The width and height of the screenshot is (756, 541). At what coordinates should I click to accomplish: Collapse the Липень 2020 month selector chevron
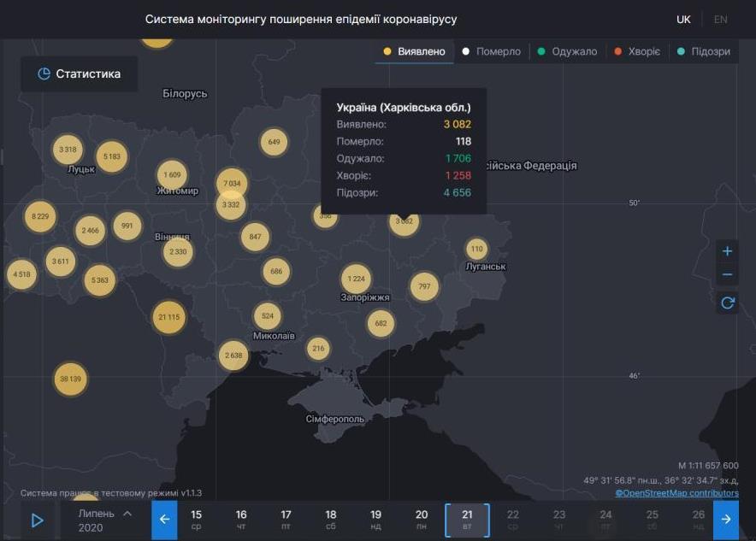pos(127,514)
